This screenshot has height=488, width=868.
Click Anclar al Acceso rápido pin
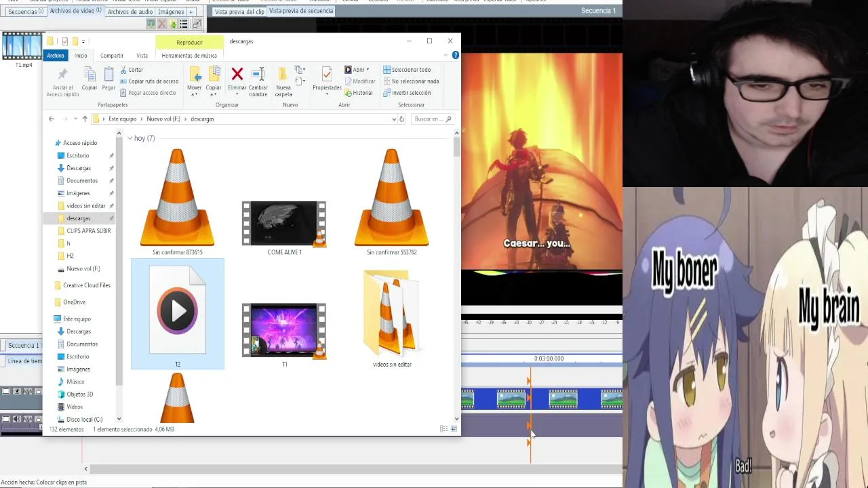click(62, 82)
